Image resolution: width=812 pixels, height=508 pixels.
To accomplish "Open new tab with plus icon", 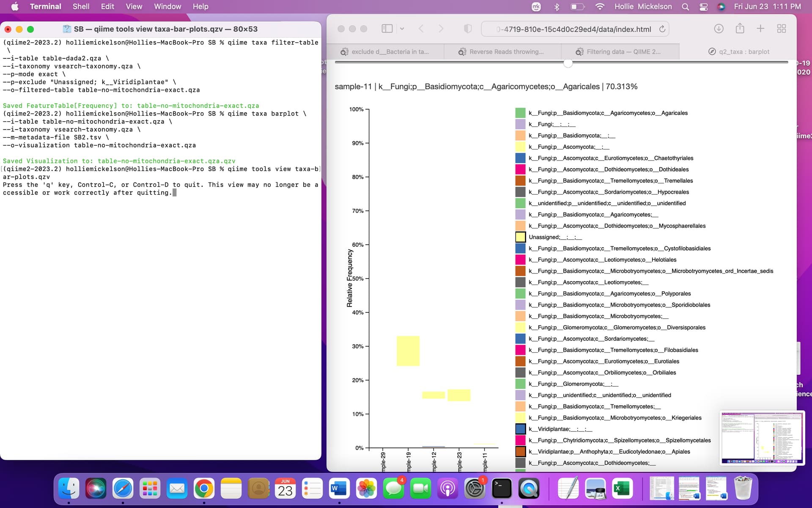I will (760, 29).
